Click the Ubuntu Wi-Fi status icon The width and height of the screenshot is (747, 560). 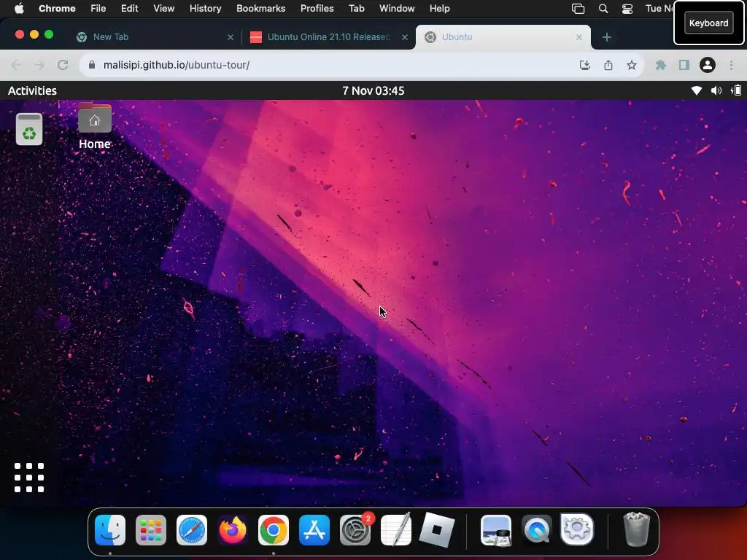pyautogui.click(x=696, y=90)
